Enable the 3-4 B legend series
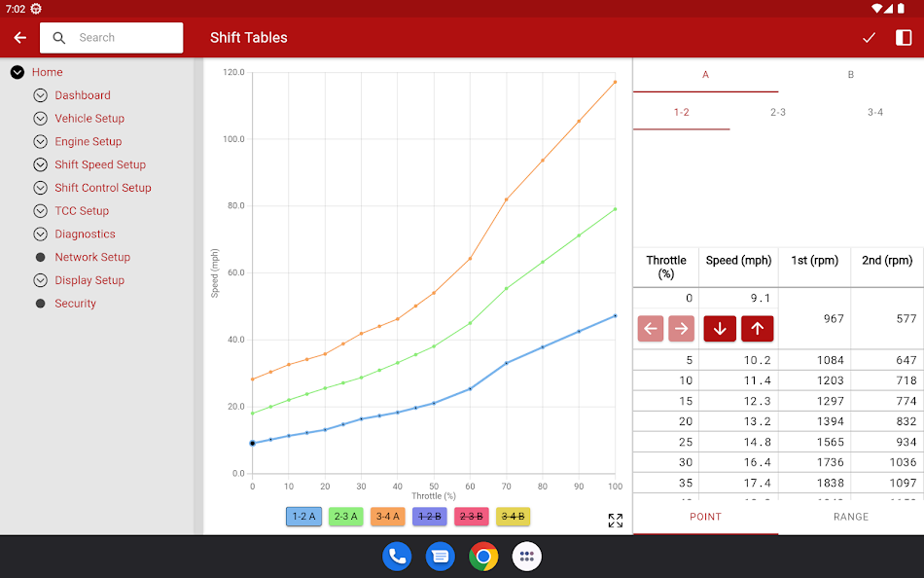Viewport: 924px width, 578px height. (513, 517)
